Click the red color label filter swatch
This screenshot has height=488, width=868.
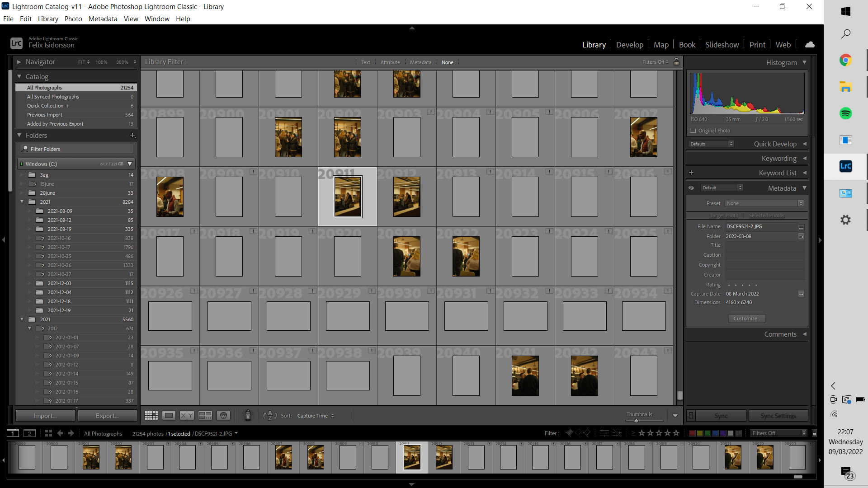coord(693,433)
